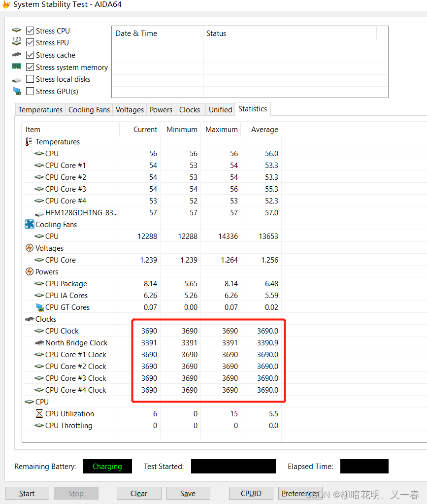Viewport: 427px width, 504px height.
Task: Open the Clocks tab
Action: pos(190,109)
